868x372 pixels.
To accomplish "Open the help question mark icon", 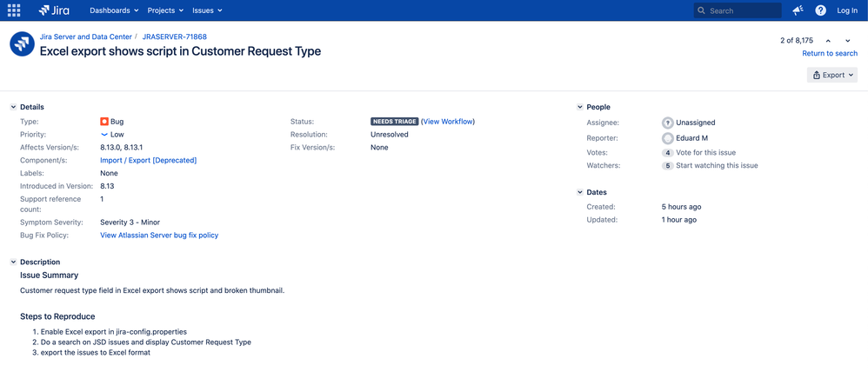I will (x=821, y=10).
